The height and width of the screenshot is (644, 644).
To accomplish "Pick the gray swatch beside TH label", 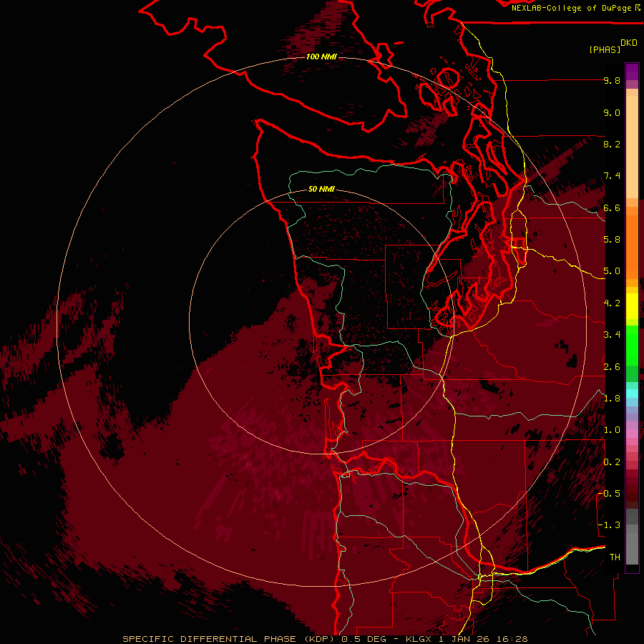I will (x=632, y=550).
